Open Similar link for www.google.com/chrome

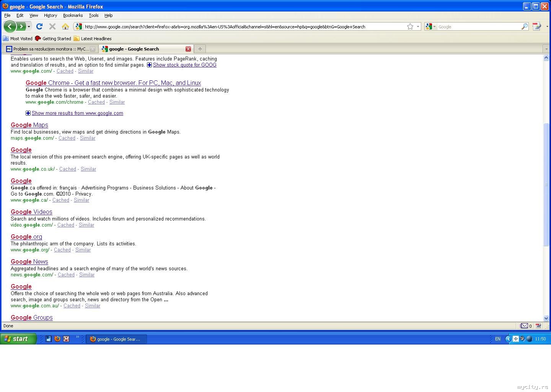click(117, 102)
